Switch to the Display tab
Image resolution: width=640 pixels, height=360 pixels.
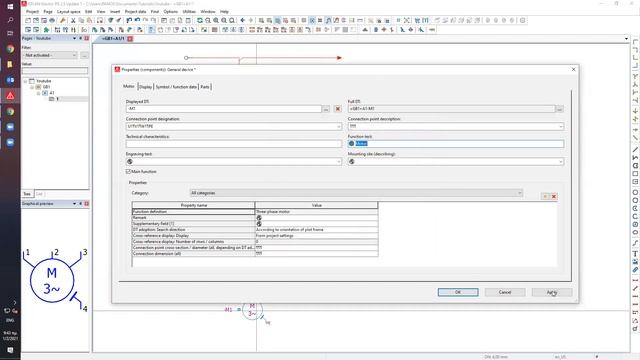145,87
